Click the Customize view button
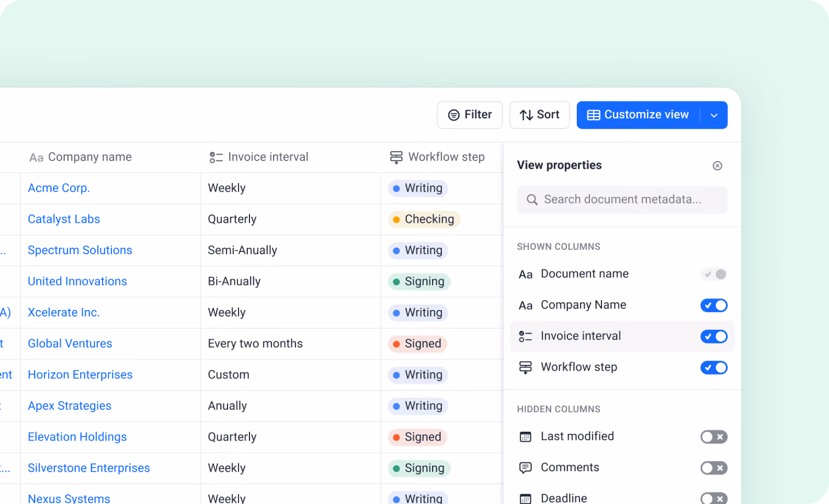Screen dimensions: 829x504 (638, 115)
